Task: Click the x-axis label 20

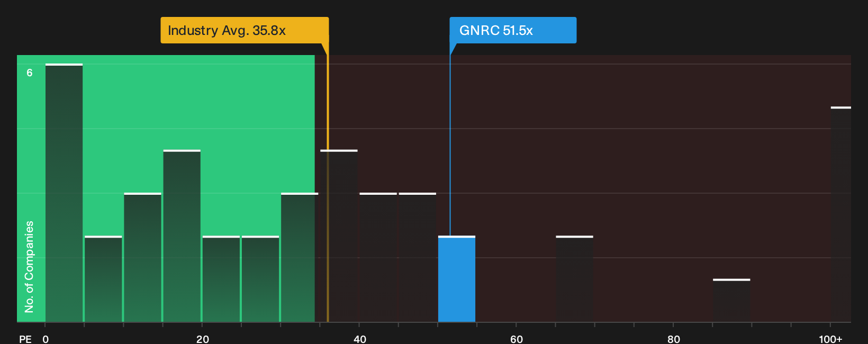Action: (x=203, y=339)
